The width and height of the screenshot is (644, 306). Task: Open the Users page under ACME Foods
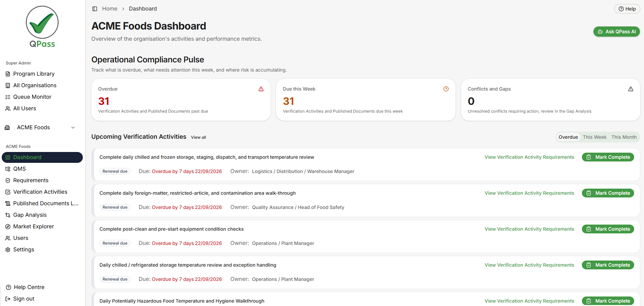coord(20,238)
